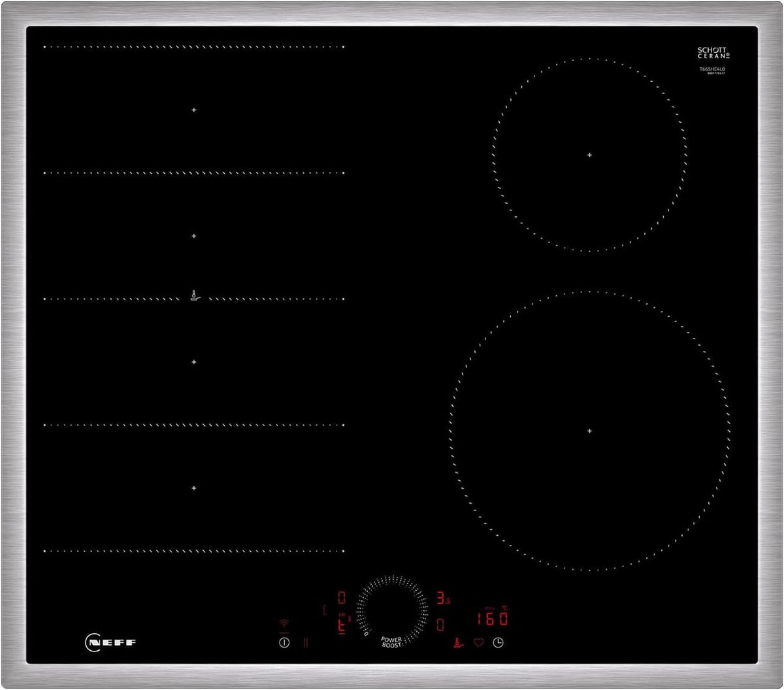This screenshot has width=784, height=690.
Task: Click the NEFF brand logo
Action: (111, 642)
